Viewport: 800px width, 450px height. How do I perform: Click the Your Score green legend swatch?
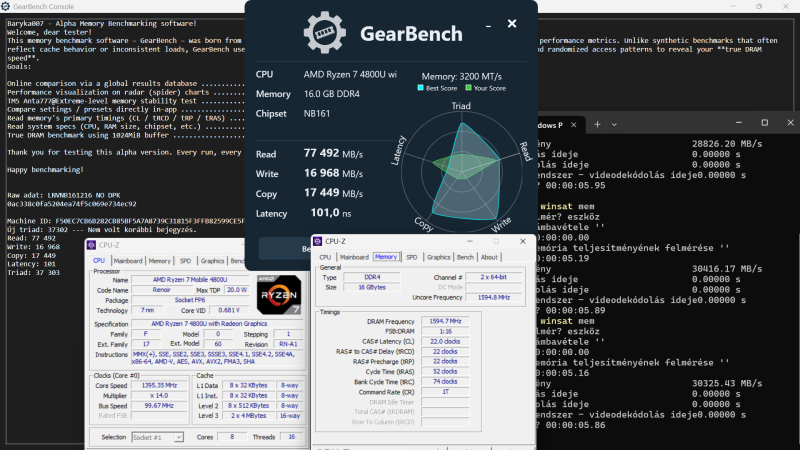(468, 88)
